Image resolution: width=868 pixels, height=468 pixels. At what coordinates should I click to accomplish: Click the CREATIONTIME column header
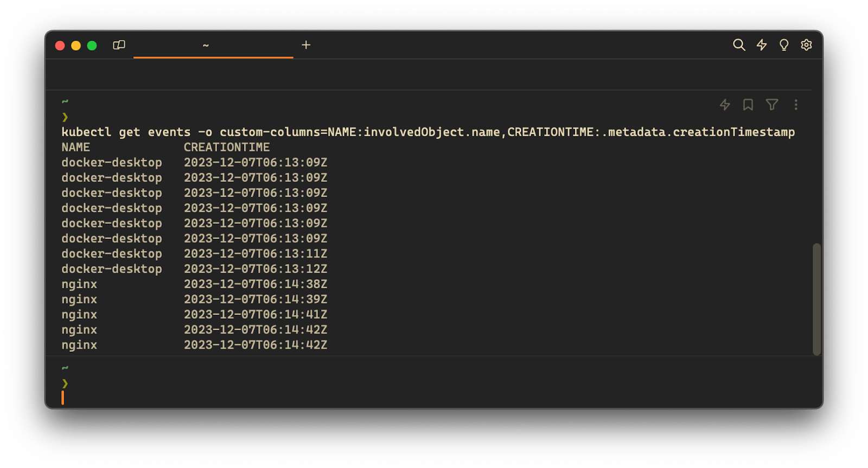227,147
